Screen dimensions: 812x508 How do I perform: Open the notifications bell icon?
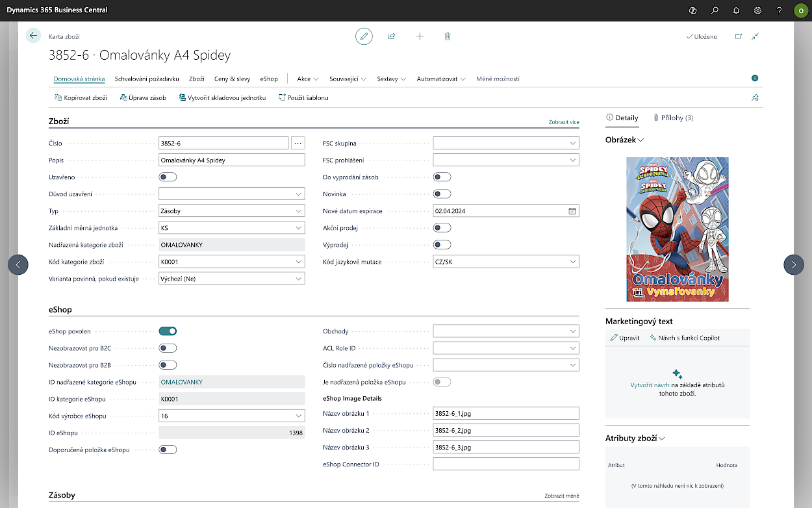coord(736,10)
